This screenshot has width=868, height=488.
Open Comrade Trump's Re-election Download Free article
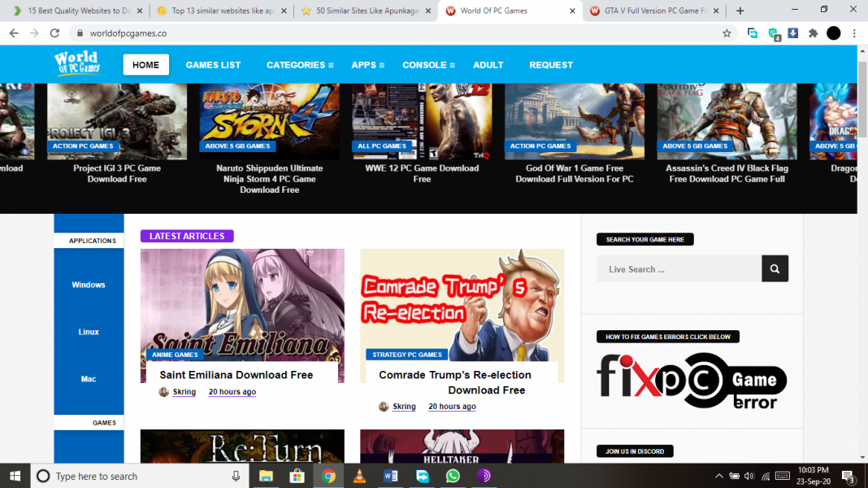pyautogui.click(x=455, y=382)
